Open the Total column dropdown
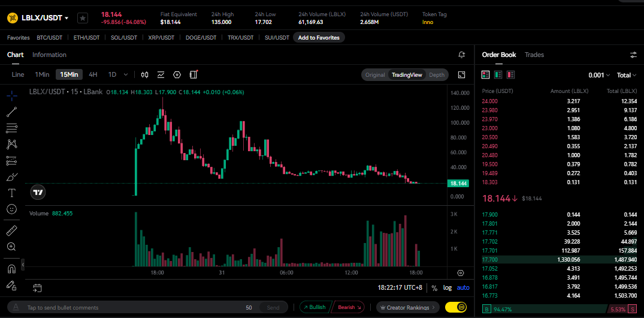 click(627, 75)
